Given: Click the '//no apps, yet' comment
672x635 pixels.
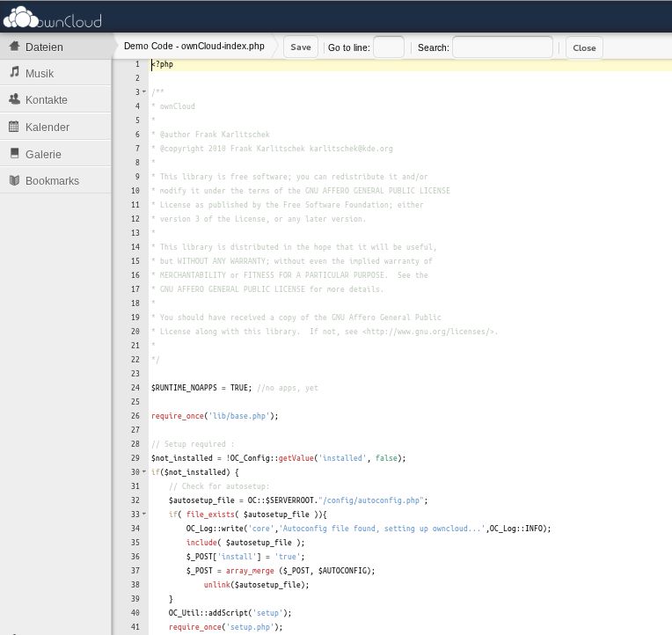Looking at the screenshot, I should [x=288, y=388].
